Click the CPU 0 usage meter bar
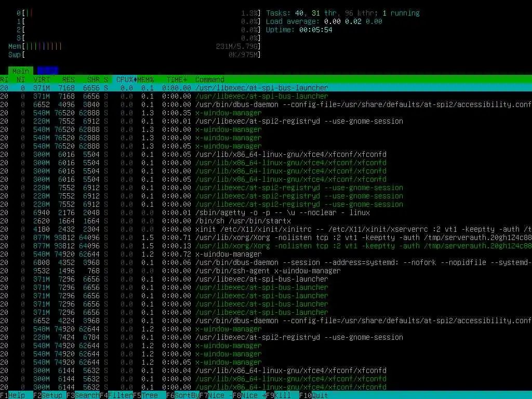Image resolution: width=532 pixels, height=399 pixels. coord(139,13)
